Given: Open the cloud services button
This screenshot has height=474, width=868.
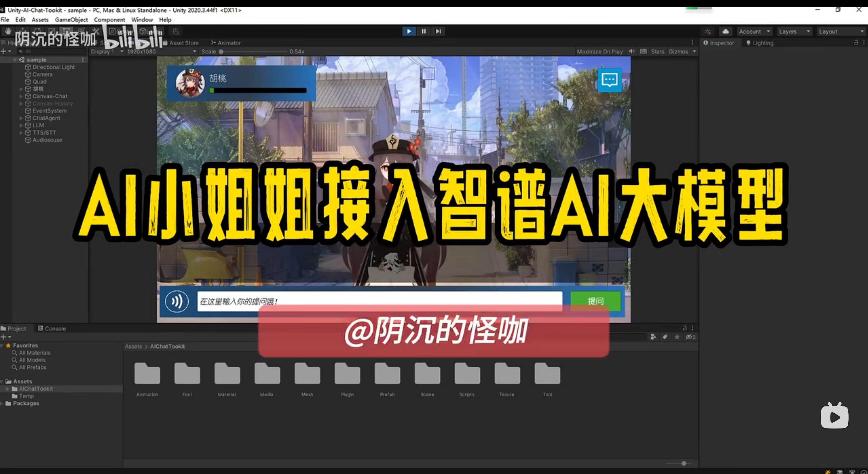Looking at the screenshot, I should pos(725,32).
